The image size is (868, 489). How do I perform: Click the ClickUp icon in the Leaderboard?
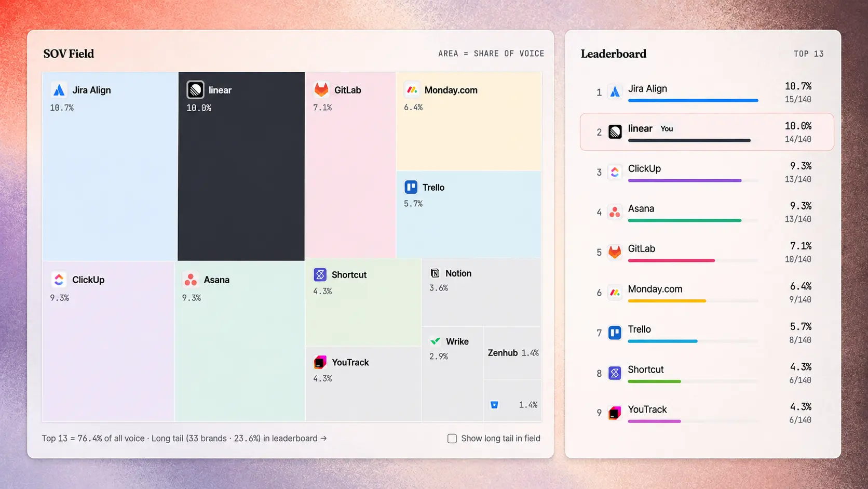point(615,172)
